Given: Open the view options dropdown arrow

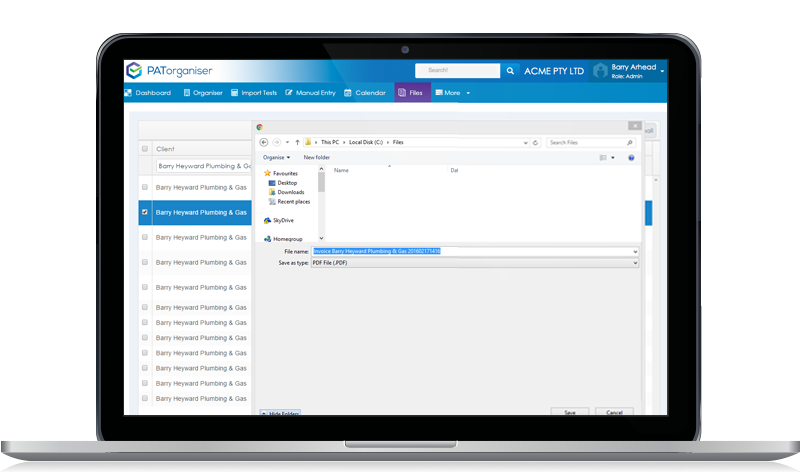Looking at the screenshot, I should [613, 158].
